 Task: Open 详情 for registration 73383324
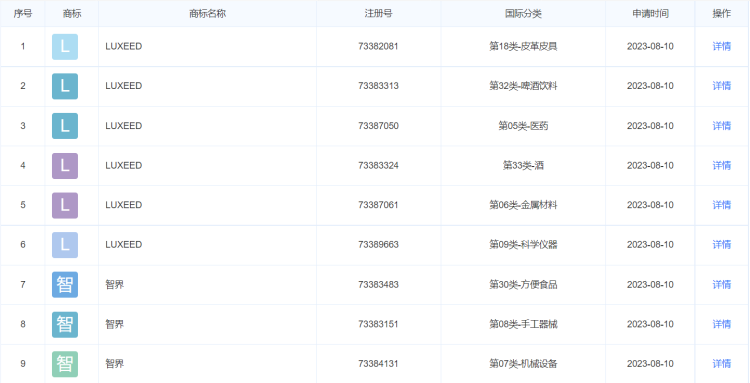click(x=721, y=165)
